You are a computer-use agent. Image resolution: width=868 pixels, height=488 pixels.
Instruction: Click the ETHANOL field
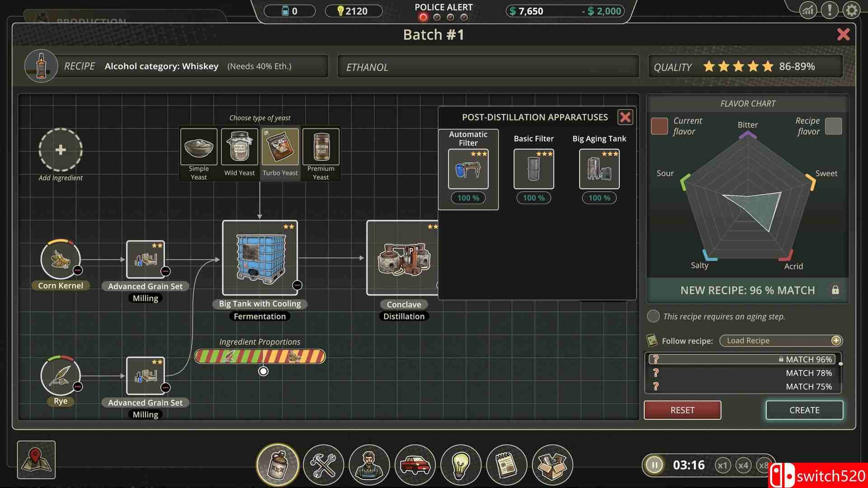click(488, 67)
